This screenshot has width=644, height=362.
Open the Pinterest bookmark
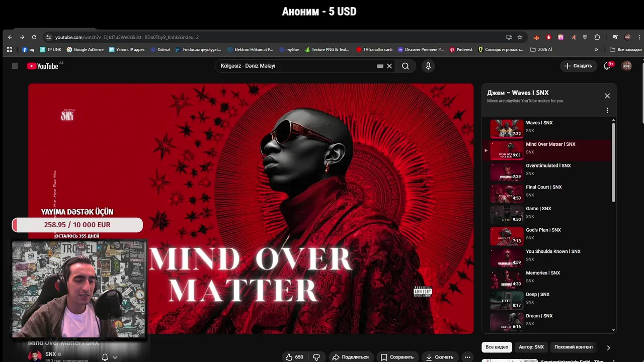pyautogui.click(x=461, y=50)
